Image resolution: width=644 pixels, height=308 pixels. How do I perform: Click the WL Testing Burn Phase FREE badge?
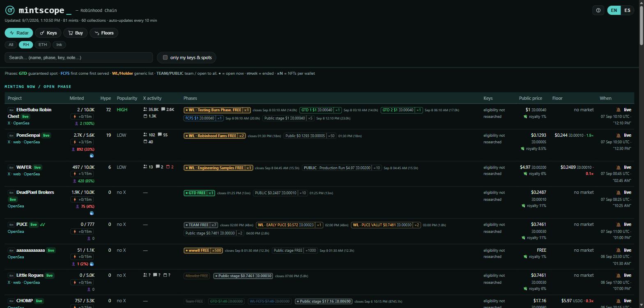click(217, 110)
